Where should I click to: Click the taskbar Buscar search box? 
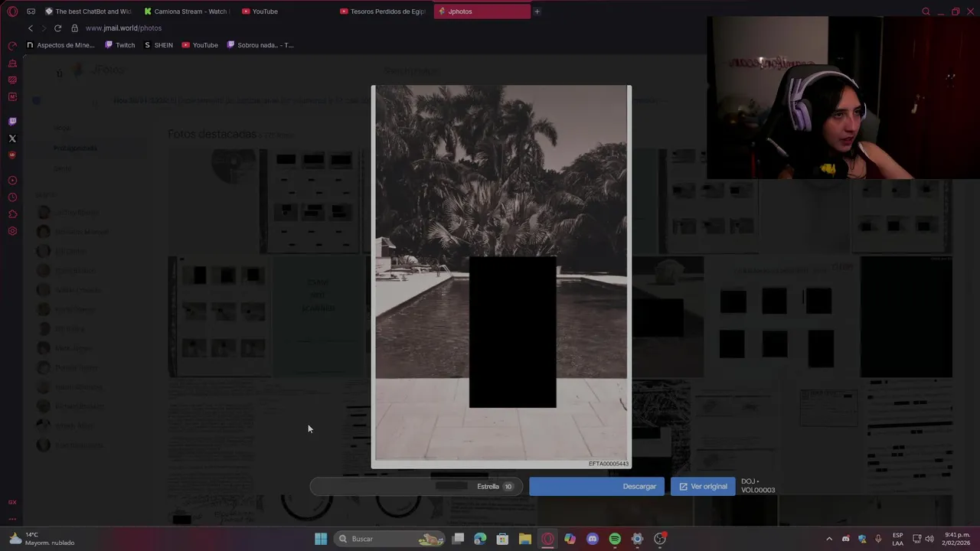(x=390, y=539)
